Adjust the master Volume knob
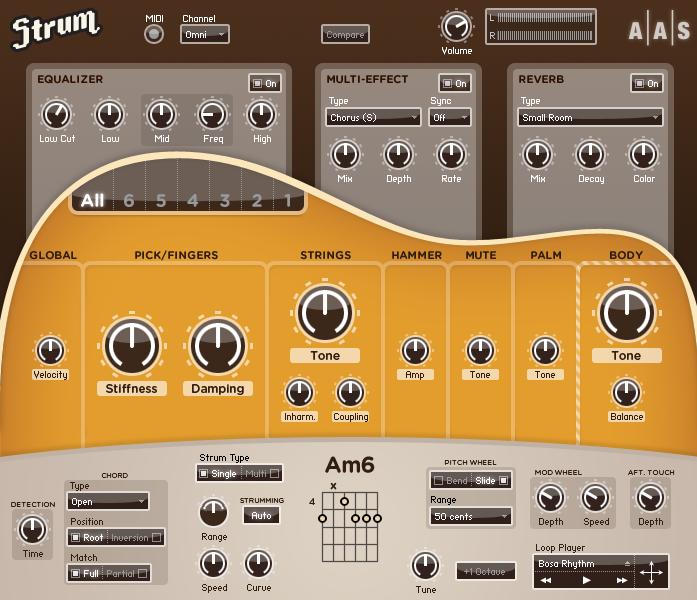The width and height of the screenshot is (697, 600). point(456,27)
